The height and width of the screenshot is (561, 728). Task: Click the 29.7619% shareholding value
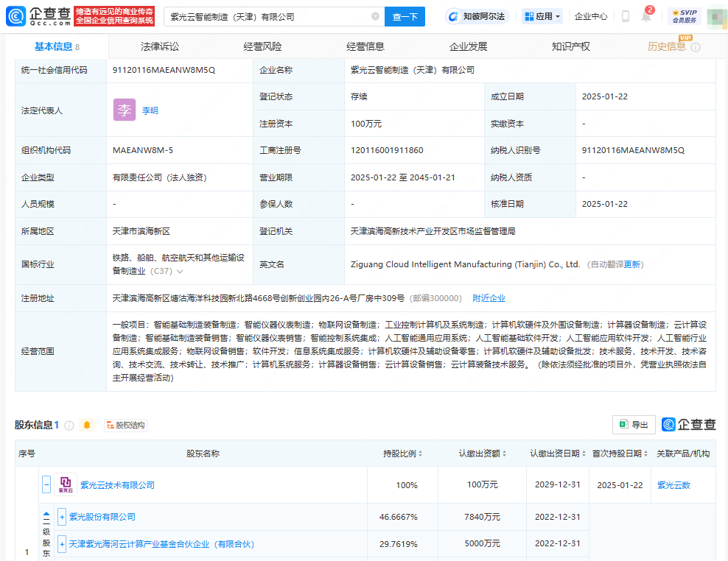coord(399,544)
